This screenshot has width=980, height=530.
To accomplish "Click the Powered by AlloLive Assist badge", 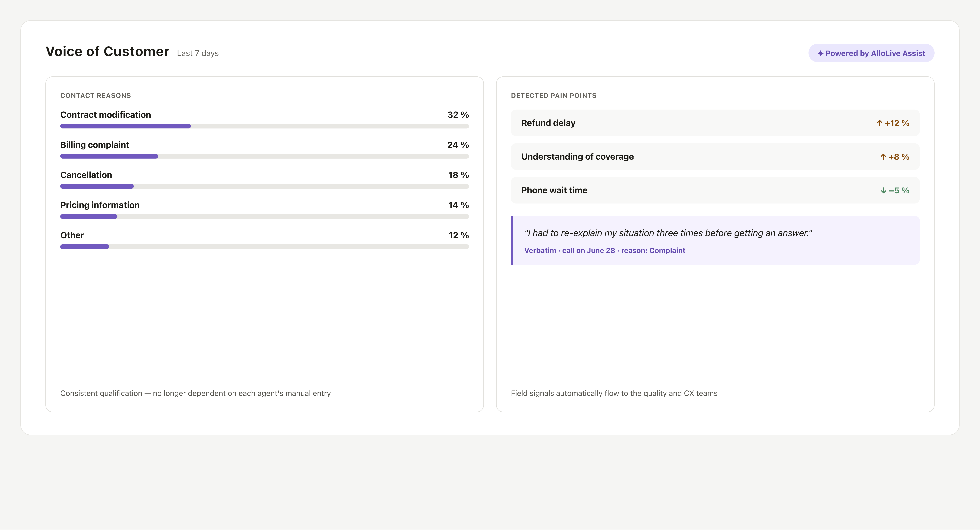I will pos(871,53).
